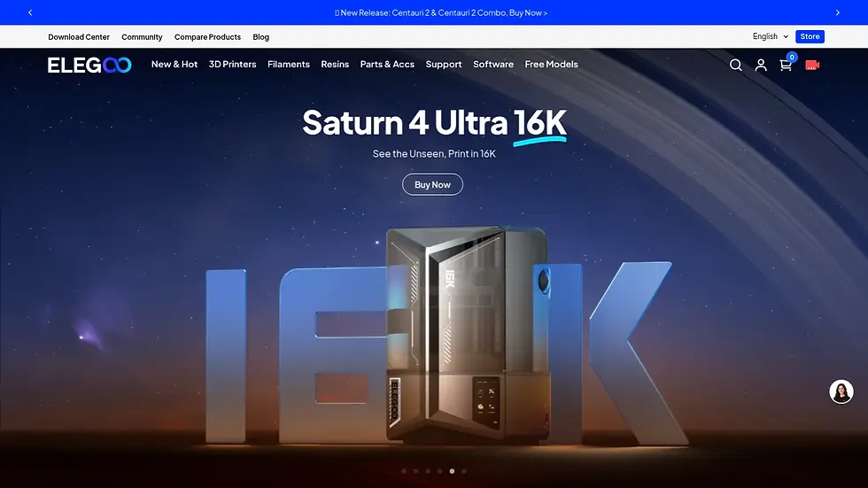868x488 pixels.
Task: Click the red video camera icon
Action: [812, 66]
